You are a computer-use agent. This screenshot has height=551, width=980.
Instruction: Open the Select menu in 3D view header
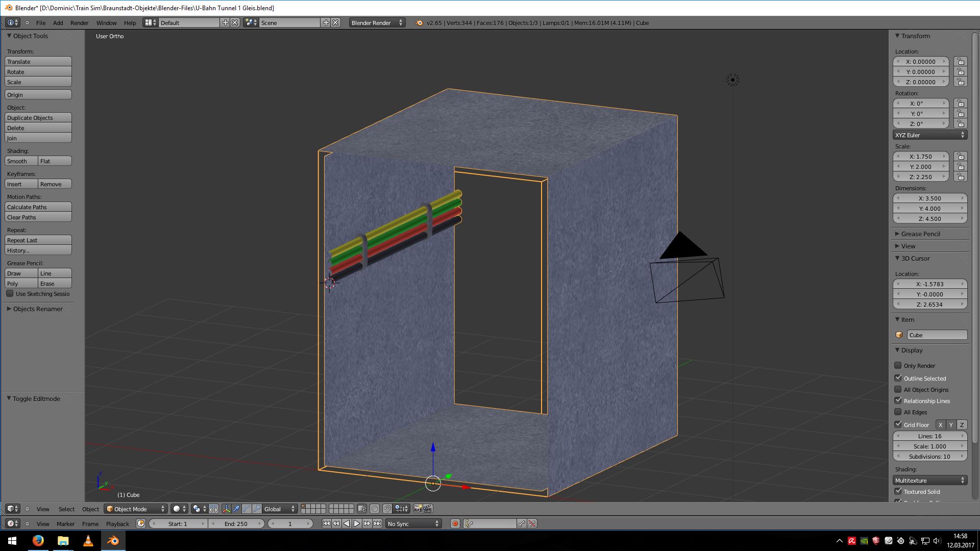(x=66, y=509)
